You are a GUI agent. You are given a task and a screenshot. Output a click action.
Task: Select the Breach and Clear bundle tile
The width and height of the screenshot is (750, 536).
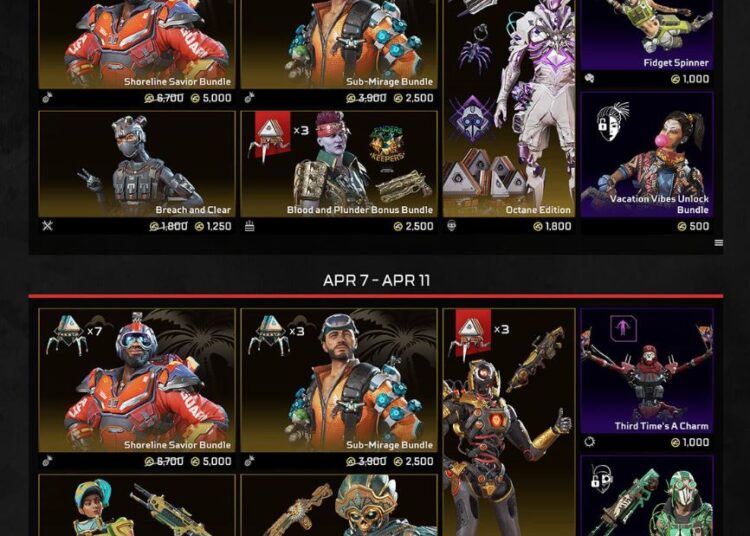pos(137,164)
